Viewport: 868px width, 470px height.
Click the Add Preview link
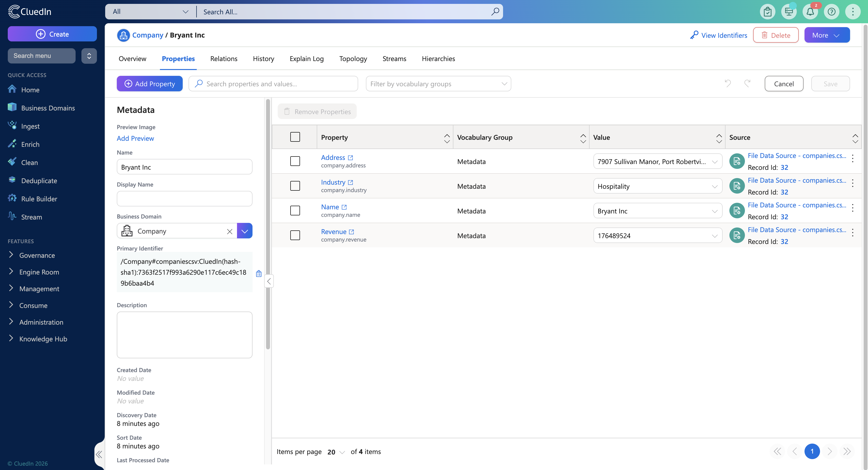pyautogui.click(x=135, y=138)
